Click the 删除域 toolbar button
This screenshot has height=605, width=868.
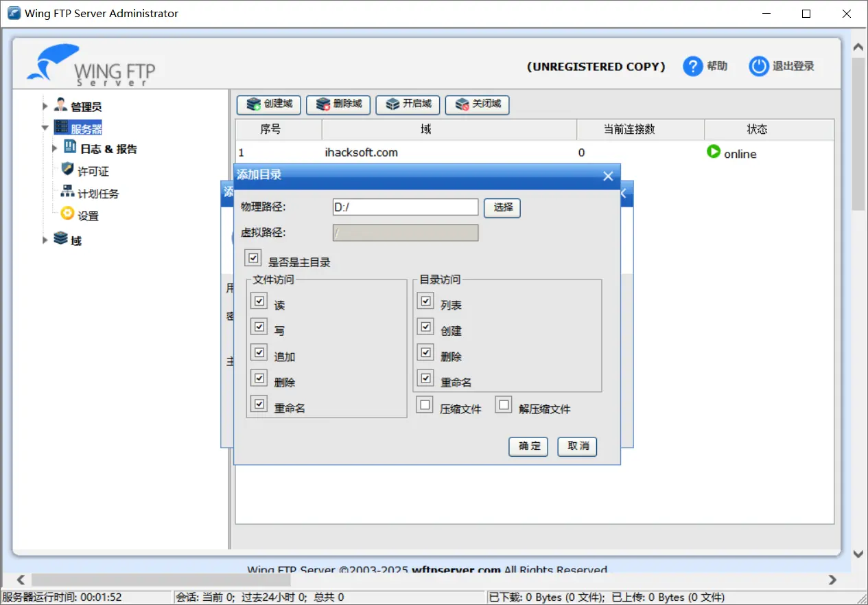(338, 104)
